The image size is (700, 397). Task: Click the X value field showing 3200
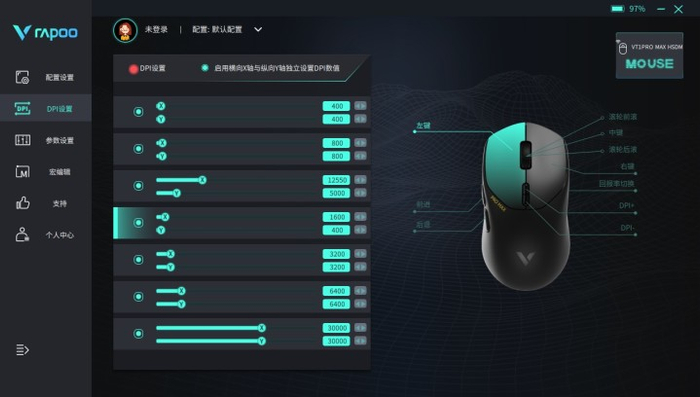(x=336, y=254)
